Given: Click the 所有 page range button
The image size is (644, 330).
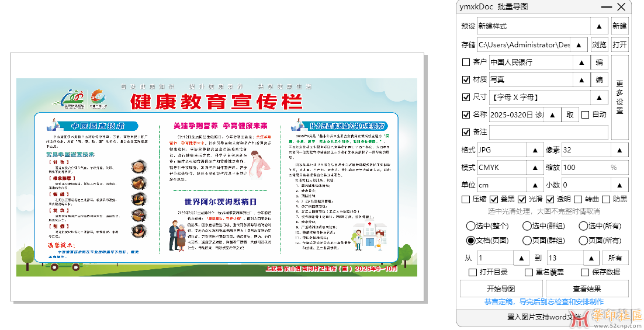Looking at the screenshot, I should (615, 258).
